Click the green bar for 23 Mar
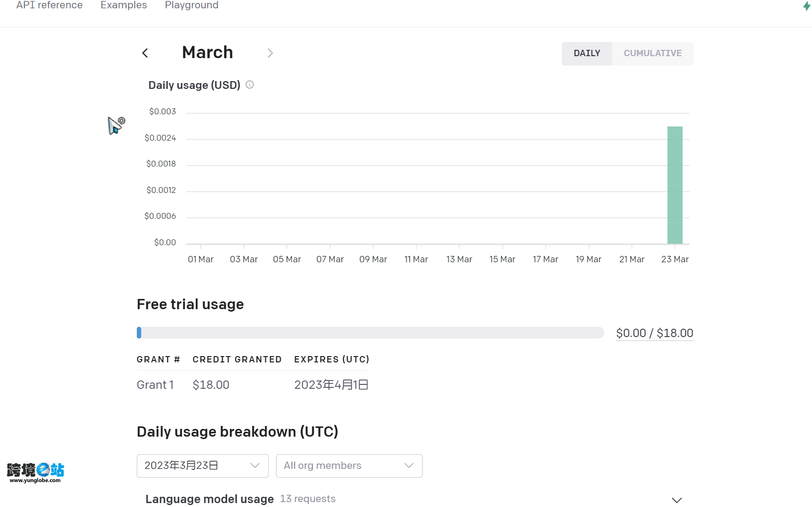Viewport: 812px width, 507px height. point(675,185)
